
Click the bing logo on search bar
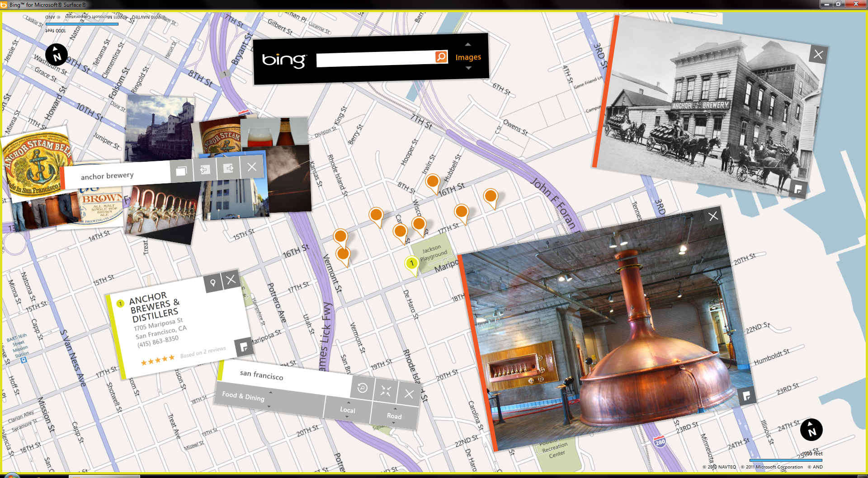click(x=284, y=60)
